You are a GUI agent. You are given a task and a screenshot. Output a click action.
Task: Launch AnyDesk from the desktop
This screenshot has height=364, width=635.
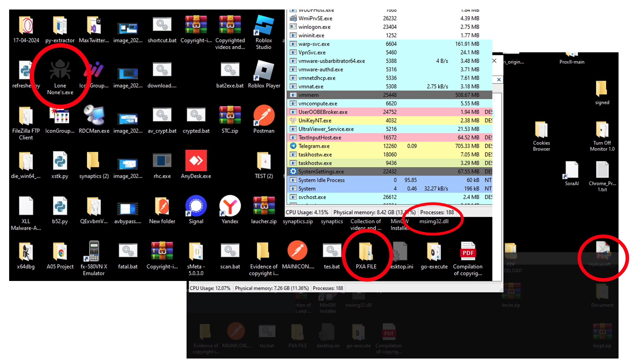196,161
